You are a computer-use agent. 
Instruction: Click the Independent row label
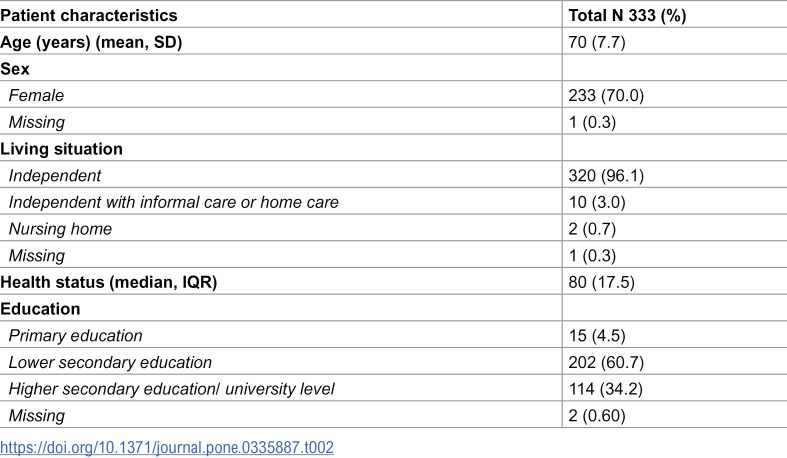tap(55, 176)
